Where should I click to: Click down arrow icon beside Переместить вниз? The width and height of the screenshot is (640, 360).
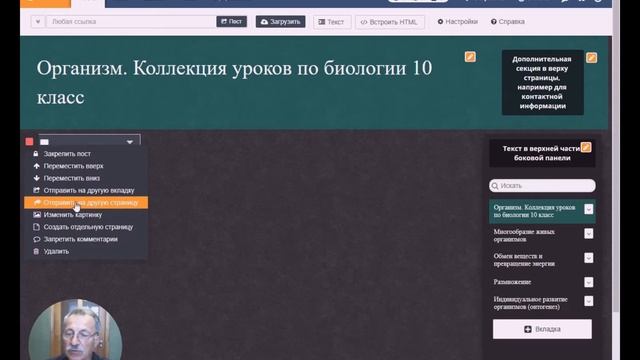[36, 178]
